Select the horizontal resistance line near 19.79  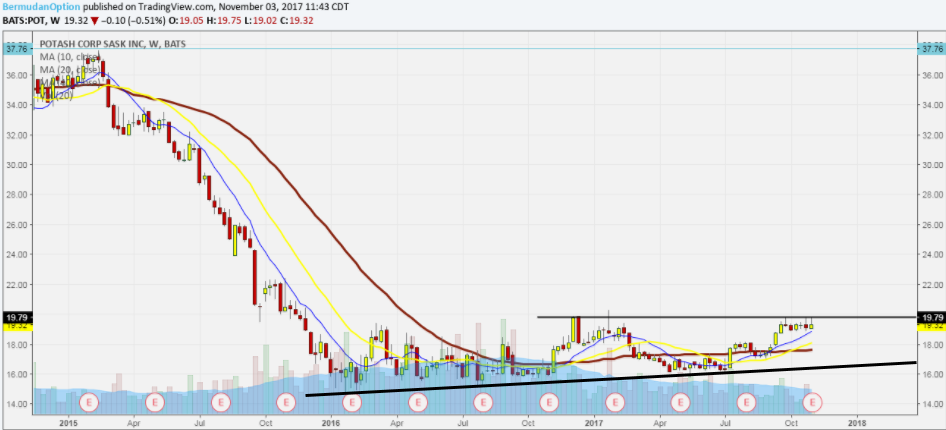pos(700,317)
